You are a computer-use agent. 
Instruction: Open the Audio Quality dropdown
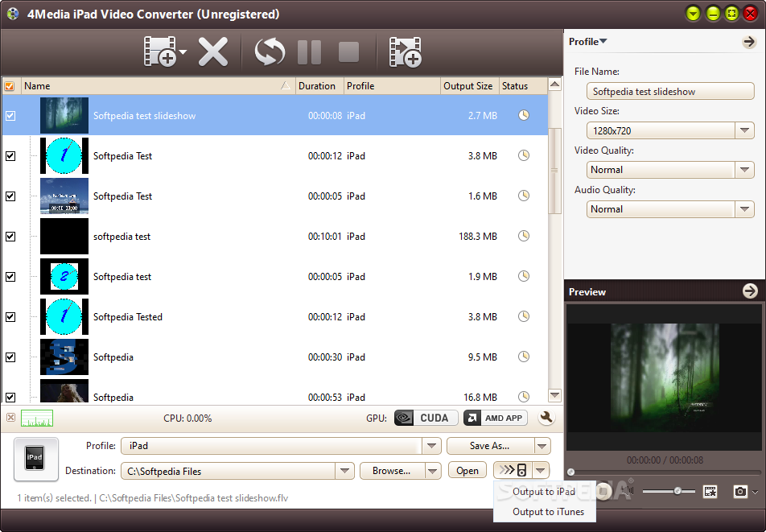pyautogui.click(x=744, y=209)
